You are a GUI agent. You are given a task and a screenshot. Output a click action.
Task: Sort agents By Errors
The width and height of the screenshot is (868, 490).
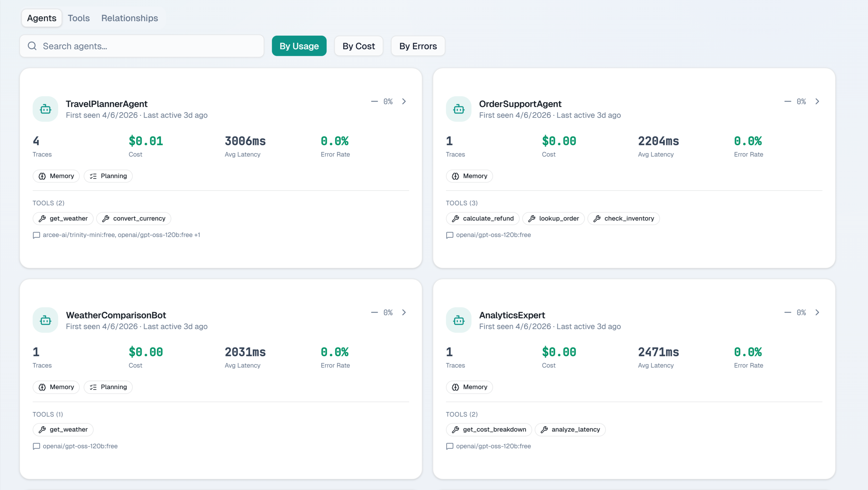tap(418, 46)
